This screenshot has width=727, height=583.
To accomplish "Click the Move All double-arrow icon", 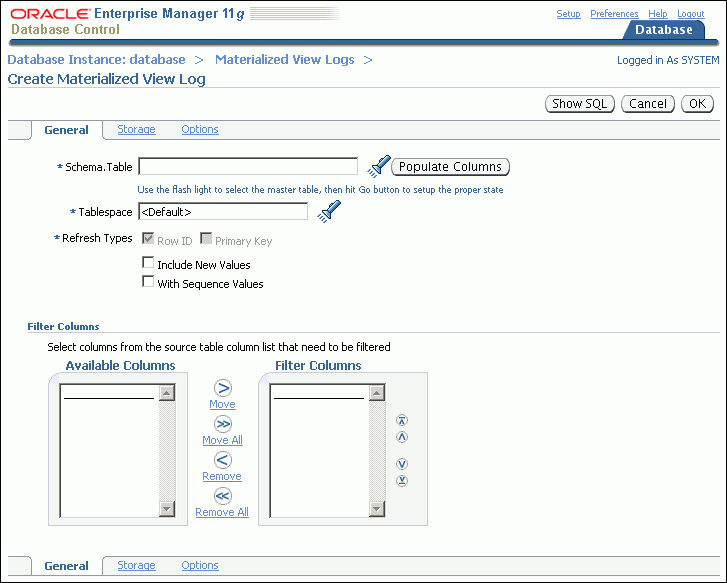I will point(223,424).
